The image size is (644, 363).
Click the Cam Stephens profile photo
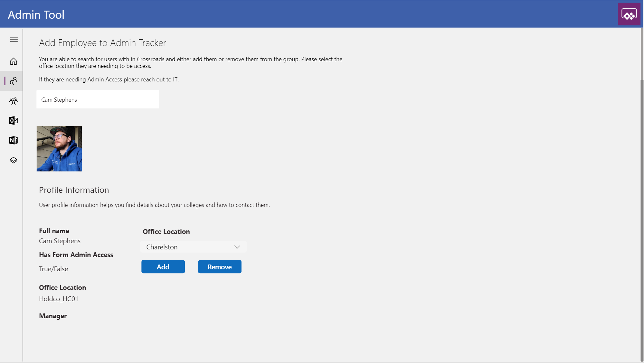(x=59, y=149)
